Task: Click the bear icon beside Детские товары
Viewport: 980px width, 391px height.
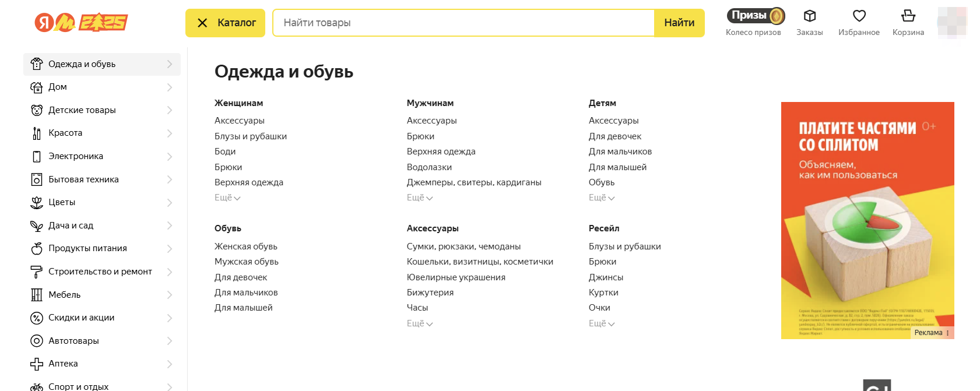Action: click(x=37, y=110)
